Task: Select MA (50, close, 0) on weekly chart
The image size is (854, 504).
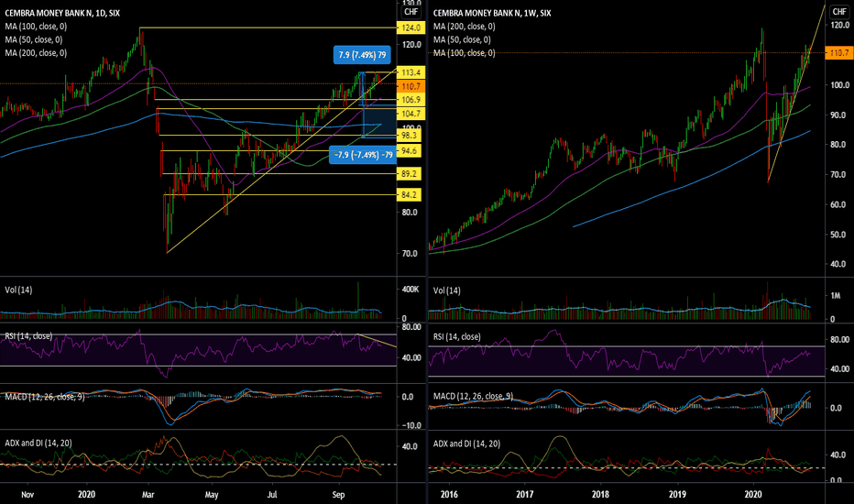Action: click(x=462, y=39)
